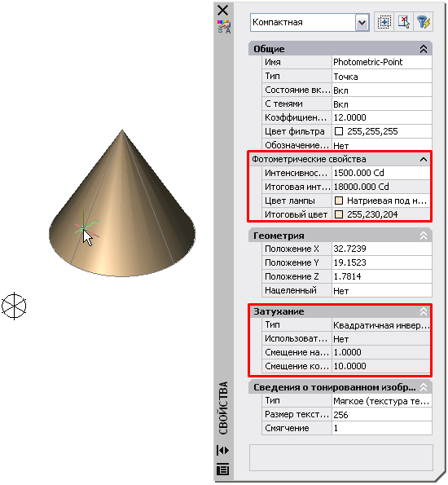Close the Properties palette with the X
The width and height of the screenshot is (448, 485).
tap(222, 11)
